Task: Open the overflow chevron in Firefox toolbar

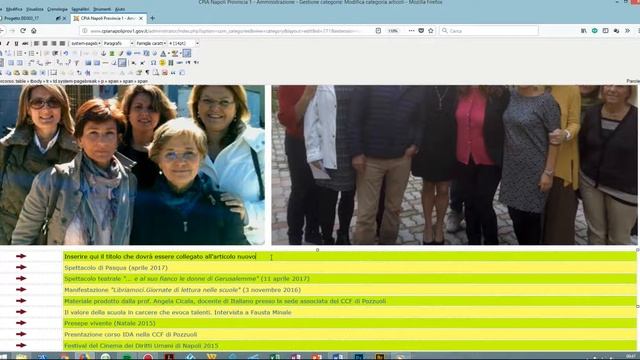Action: point(627,31)
